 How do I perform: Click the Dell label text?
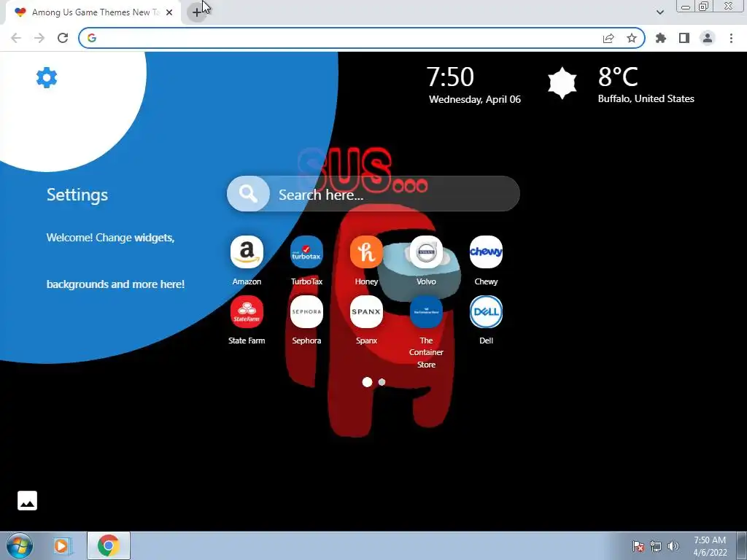pos(486,341)
